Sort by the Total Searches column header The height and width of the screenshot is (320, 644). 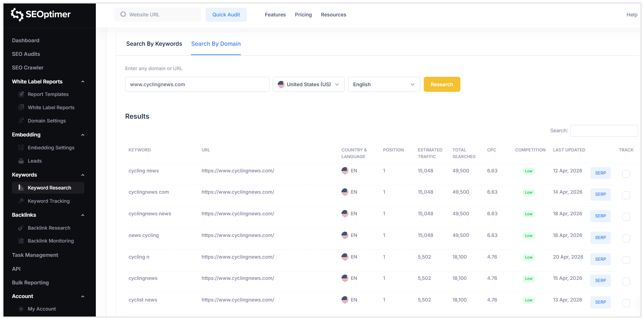pos(464,153)
